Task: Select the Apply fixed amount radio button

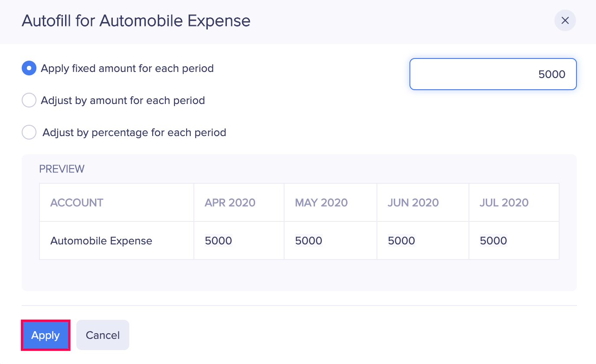Action: (29, 68)
